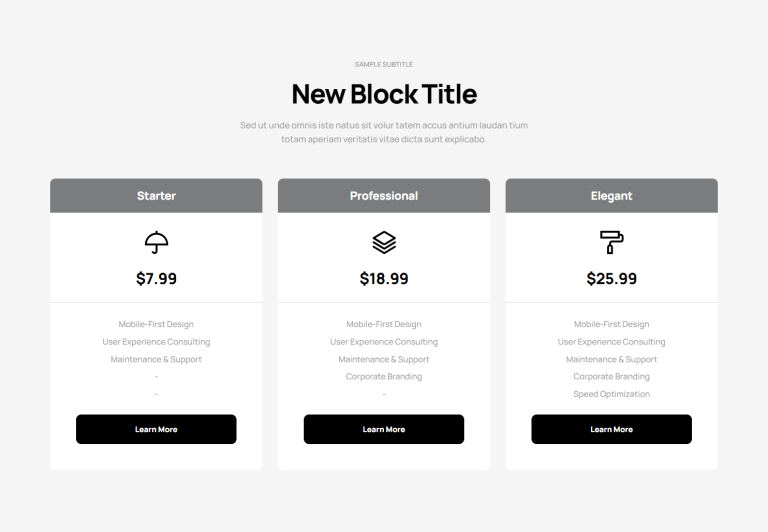Image resolution: width=768 pixels, height=532 pixels.
Task: Select the Starter plan header
Action: (x=156, y=196)
